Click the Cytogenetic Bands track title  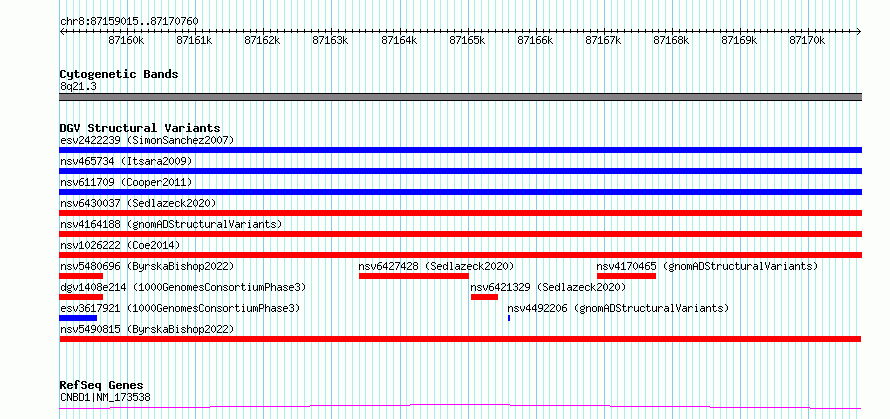(x=119, y=74)
